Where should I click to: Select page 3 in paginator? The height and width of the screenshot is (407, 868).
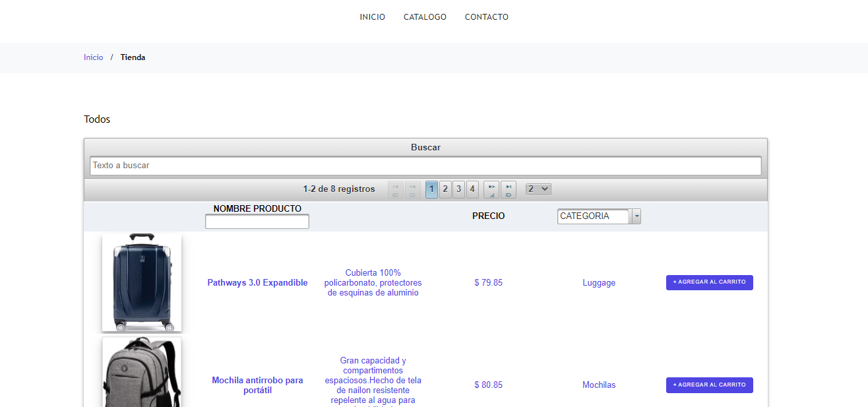[458, 190]
